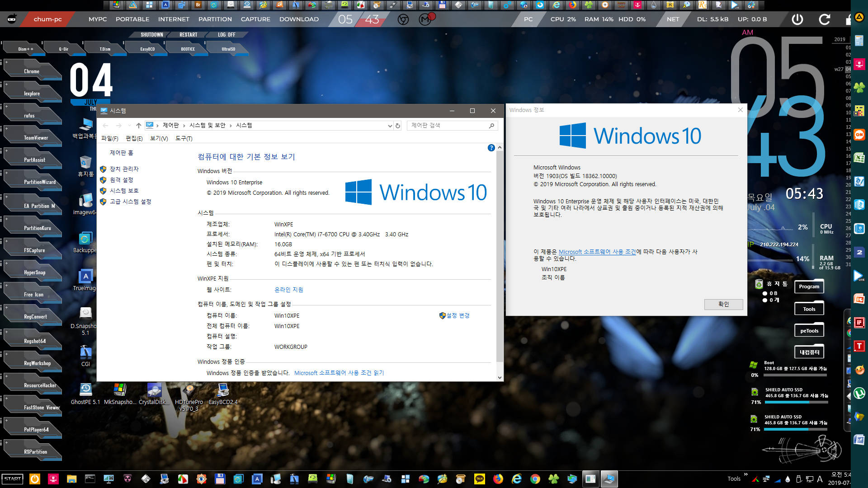This screenshot has height=488, width=868.
Task: Click the START button on the taskbar
Action: [13, 479]
